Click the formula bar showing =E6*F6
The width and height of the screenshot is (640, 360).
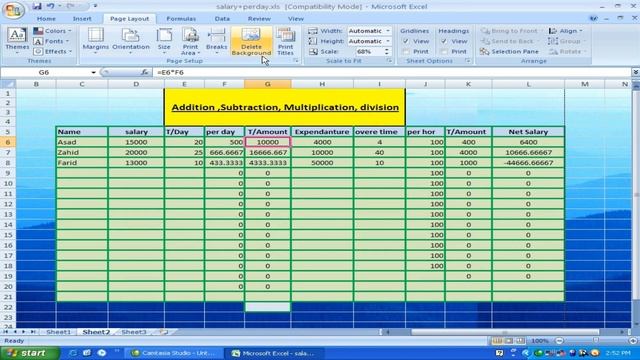tap(392, 72)
